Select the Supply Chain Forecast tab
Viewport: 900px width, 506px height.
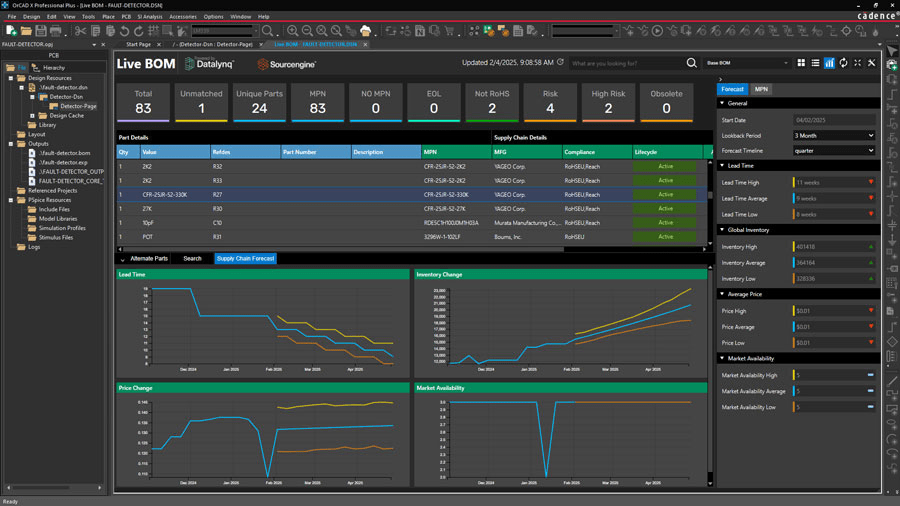tap(246, 259)
